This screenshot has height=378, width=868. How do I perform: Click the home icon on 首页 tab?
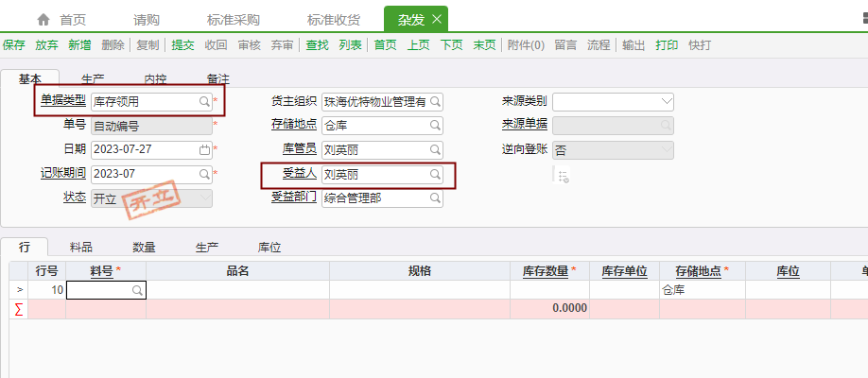[x=43, y=19]
